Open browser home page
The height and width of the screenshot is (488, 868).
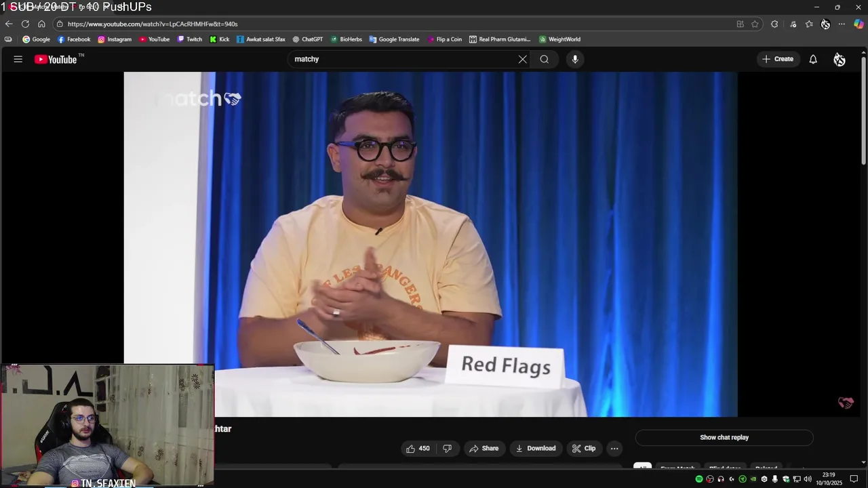pos(41,24)
